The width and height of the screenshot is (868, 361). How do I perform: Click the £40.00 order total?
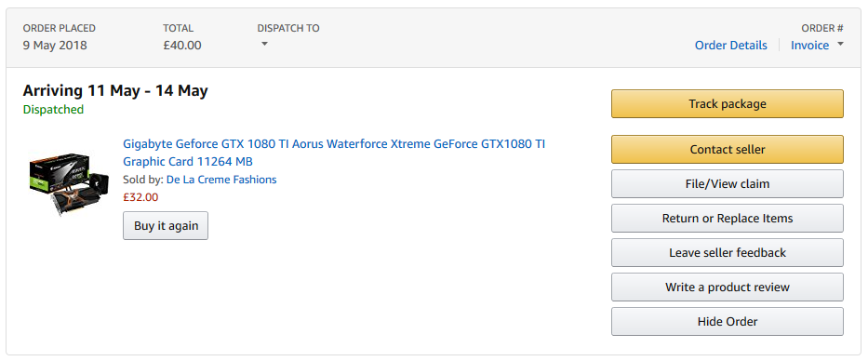pyautogui.click(x=182, y=46)
